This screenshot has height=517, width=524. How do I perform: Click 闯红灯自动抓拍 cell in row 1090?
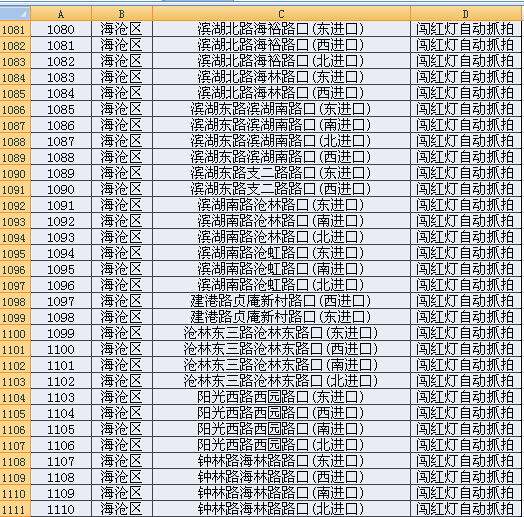point(466,173)
